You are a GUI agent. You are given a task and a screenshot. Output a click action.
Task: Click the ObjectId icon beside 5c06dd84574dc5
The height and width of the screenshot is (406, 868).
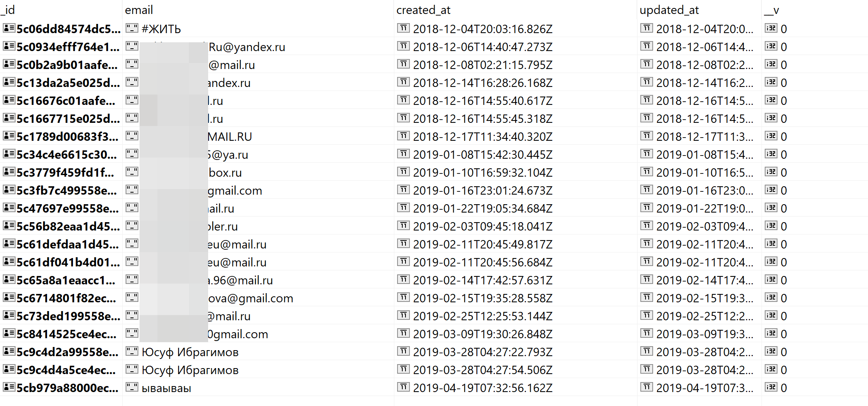pos(8,28)
